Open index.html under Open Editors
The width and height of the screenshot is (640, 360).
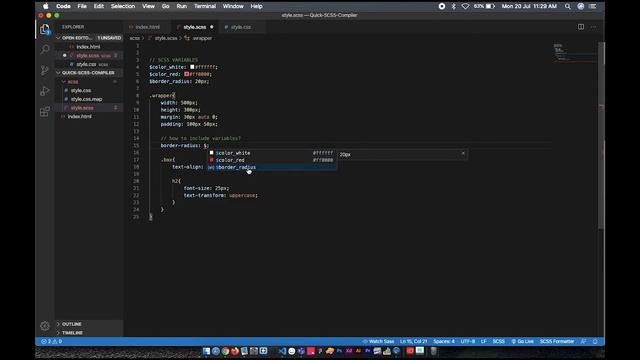(88, 47)
